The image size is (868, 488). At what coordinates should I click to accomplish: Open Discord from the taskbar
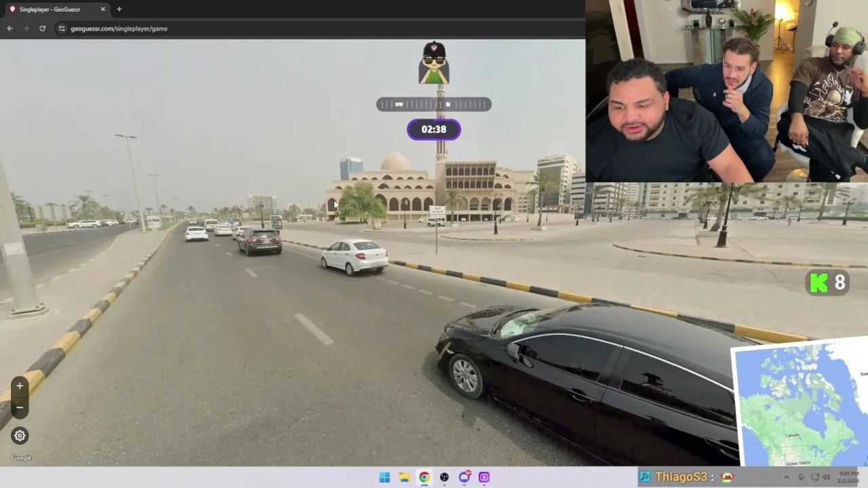click(x=465, y=477)
